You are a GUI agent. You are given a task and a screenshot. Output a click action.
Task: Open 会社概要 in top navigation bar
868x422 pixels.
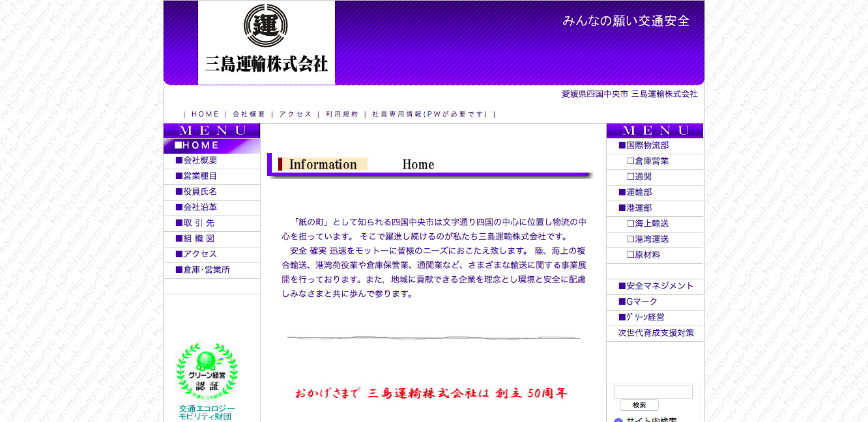[x=249, y=114]
